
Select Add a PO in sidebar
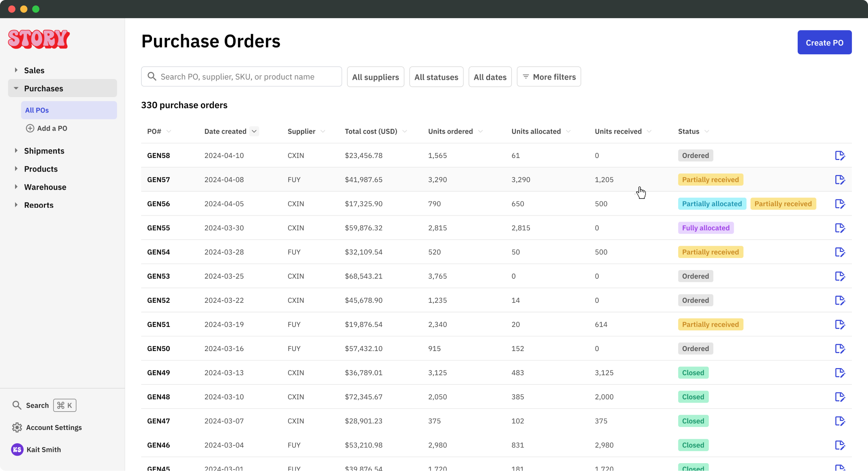coord(46,128)
